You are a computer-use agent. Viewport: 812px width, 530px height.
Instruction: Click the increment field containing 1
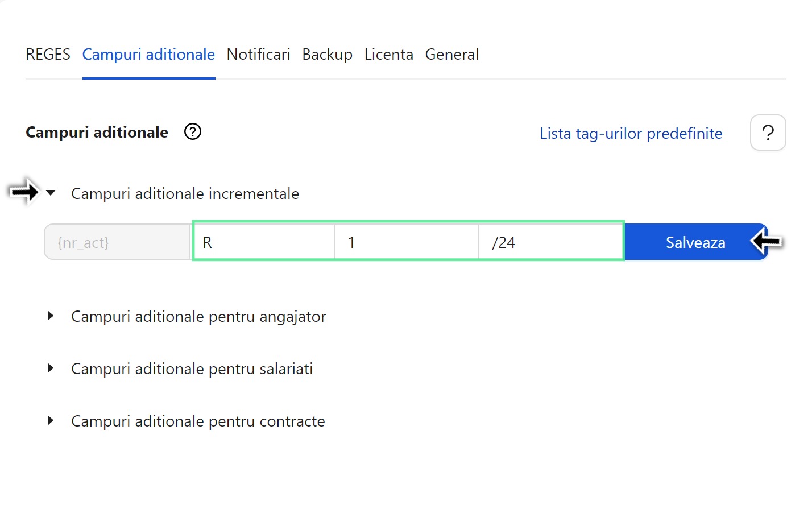tap(406, 242)
